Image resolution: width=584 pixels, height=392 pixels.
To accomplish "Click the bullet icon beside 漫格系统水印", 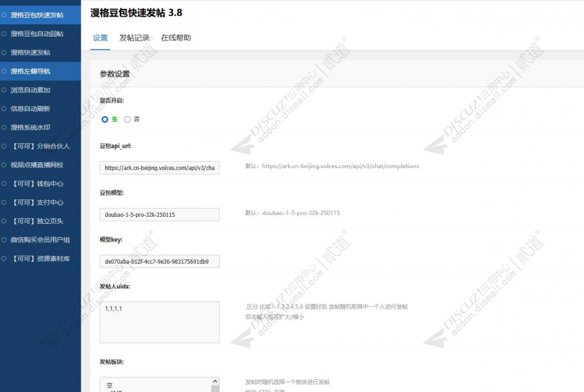I will 4,127.
